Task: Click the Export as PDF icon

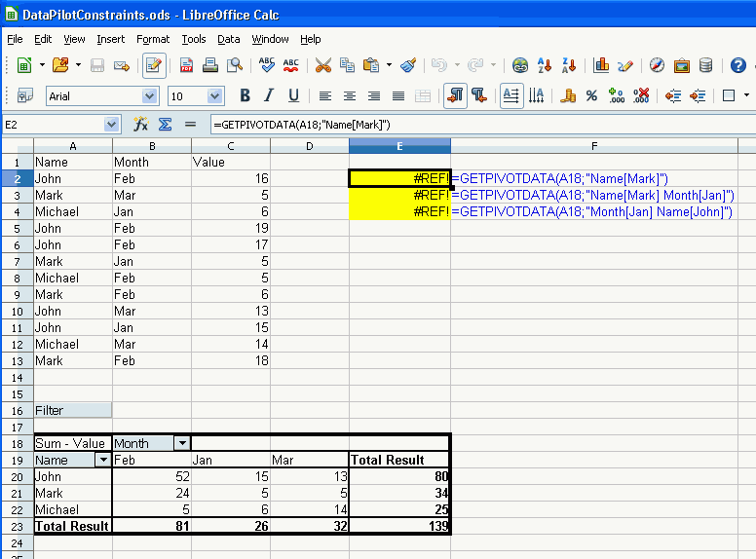Action: [185, 65]
